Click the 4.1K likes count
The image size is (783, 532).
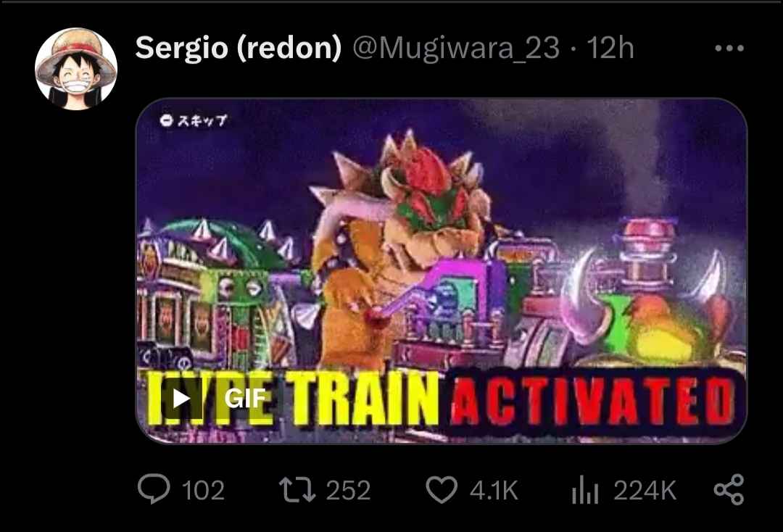point(494,490)
